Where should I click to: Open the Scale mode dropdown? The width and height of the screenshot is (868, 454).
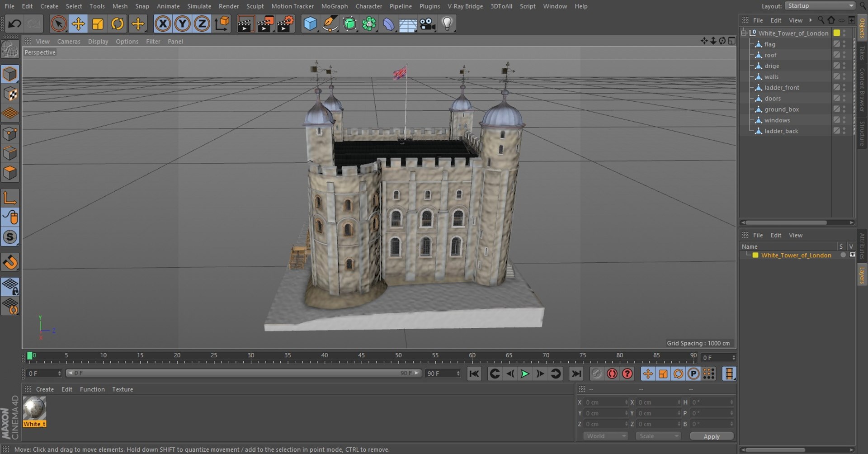click(x=658, y=436)
